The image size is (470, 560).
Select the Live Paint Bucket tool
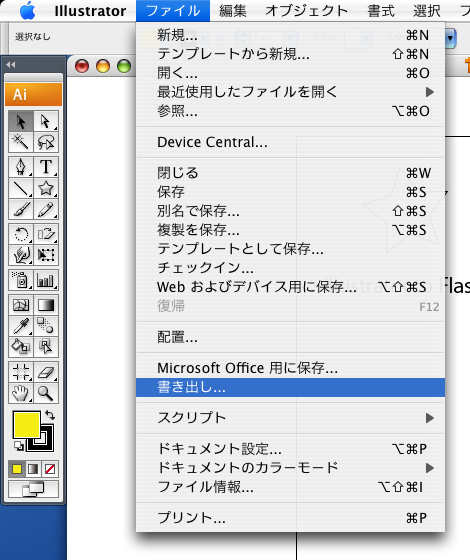click(x=21, y=346)
